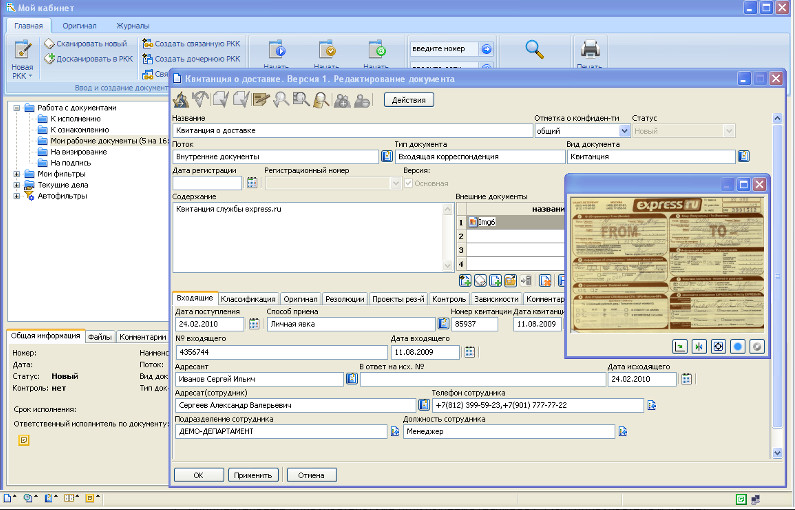
Task: Click the printer icon in ribbon
Action: click(590, 49)
